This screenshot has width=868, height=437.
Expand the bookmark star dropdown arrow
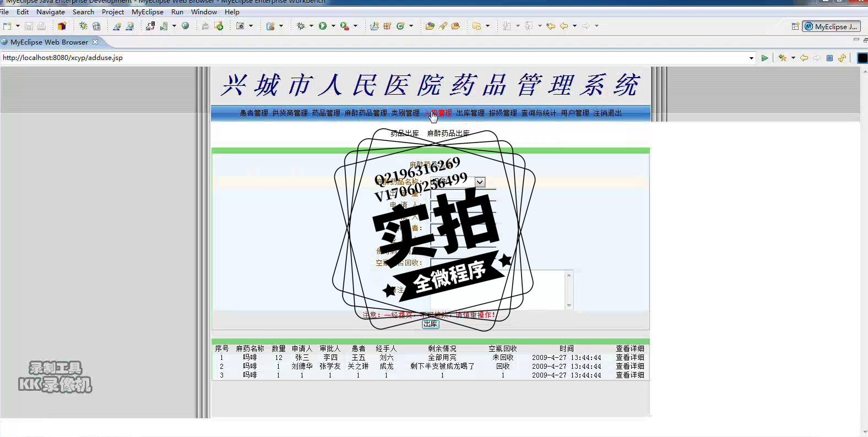coord(793,58)
